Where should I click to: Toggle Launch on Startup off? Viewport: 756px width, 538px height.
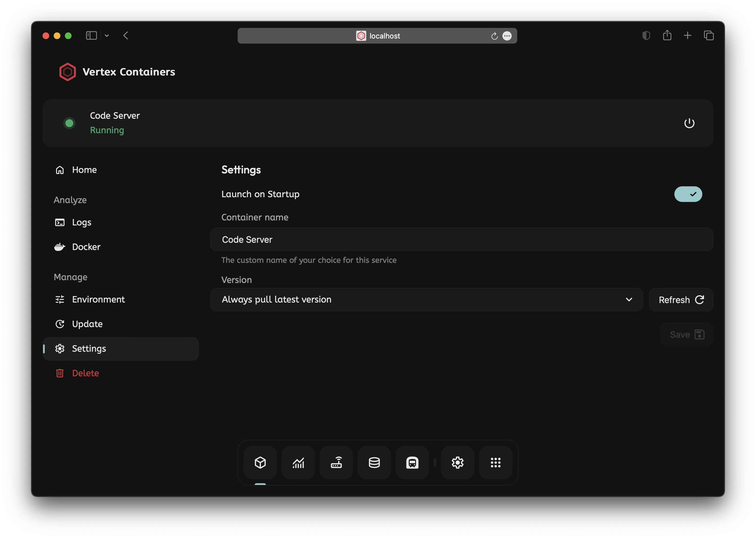tap(688, 194)
